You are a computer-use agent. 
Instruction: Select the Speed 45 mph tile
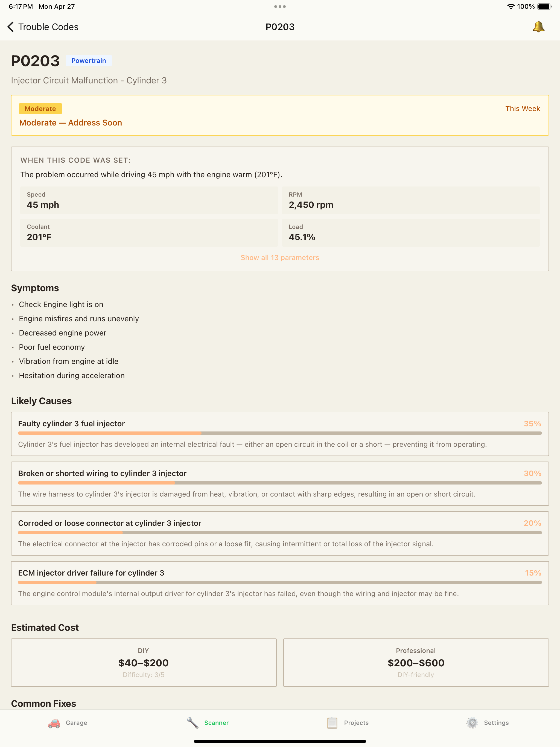click(149, 200)
